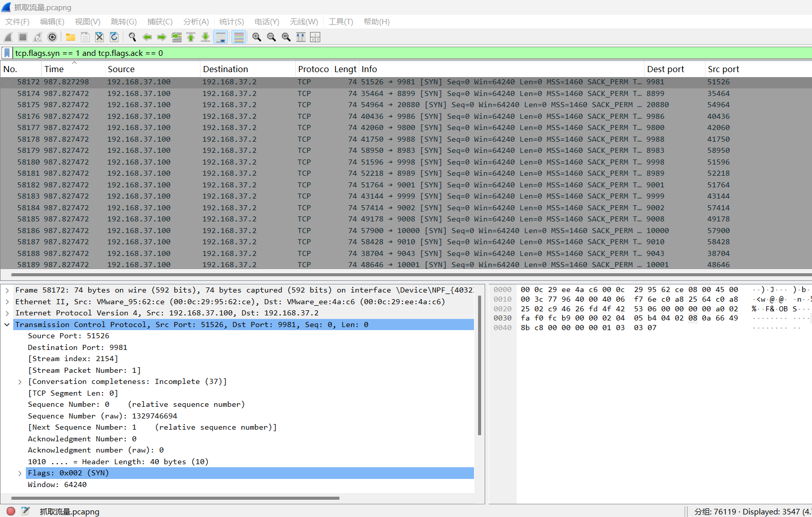This screenshot has width=812, height=517.
Task: Zoom out the main window text
Action: pos(272,37)
